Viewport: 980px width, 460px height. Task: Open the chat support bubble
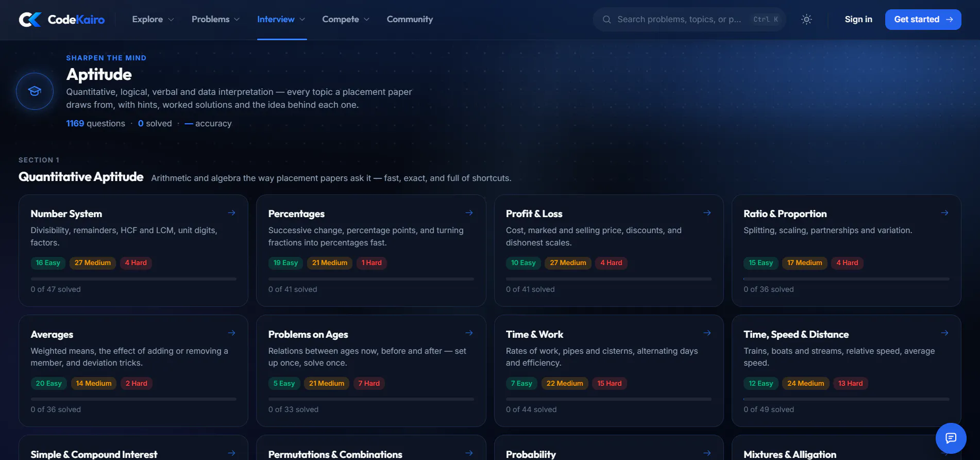(951, 438)
